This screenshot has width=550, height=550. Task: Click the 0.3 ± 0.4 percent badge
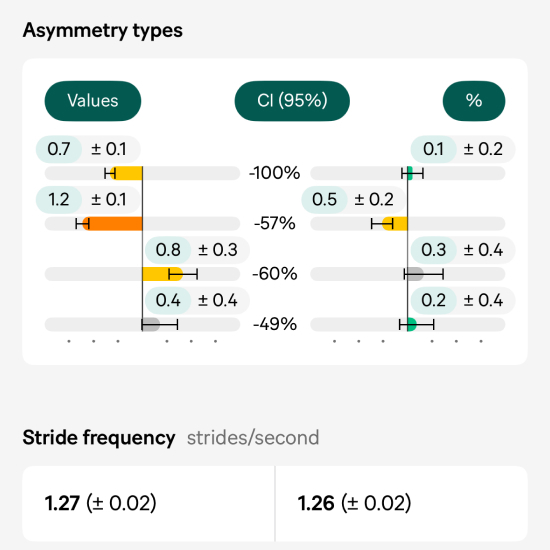coord(463,250)
